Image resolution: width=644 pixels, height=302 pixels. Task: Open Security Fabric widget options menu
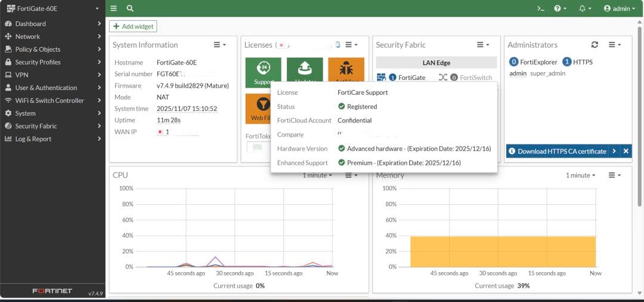coord(482,45)
